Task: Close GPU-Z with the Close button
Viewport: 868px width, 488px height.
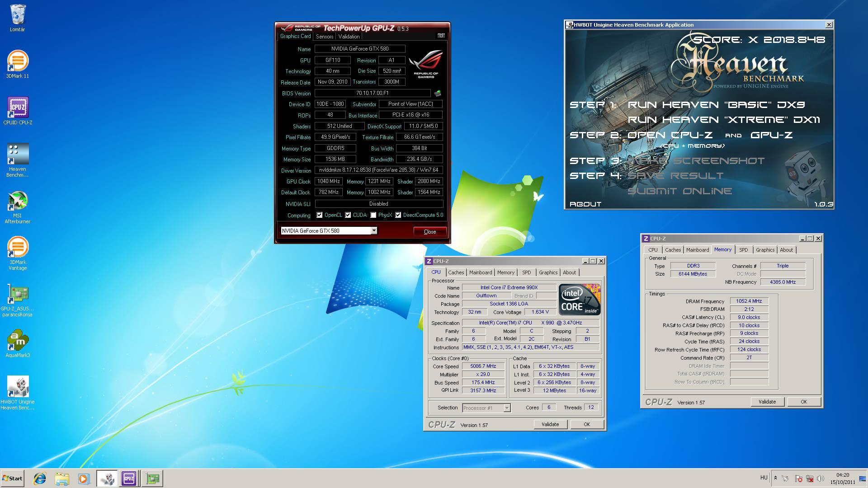Action: pyautogui.click(x=430, y=232)
